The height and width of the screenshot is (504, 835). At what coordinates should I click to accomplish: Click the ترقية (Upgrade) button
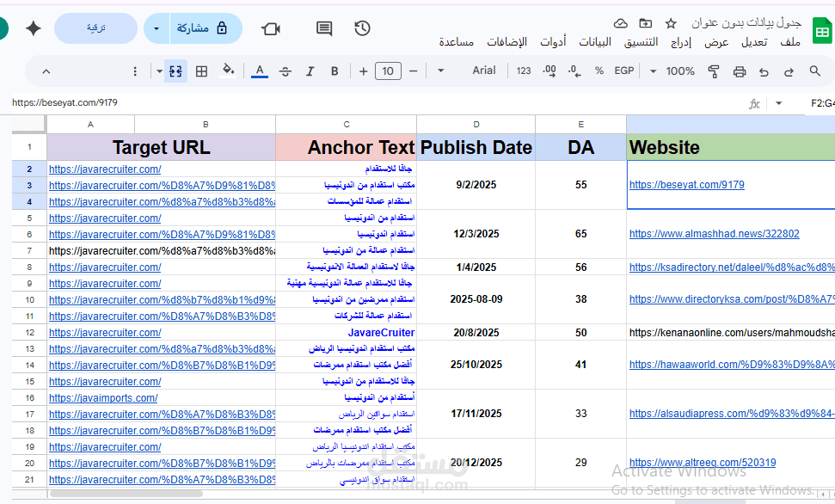pos(95,28)
